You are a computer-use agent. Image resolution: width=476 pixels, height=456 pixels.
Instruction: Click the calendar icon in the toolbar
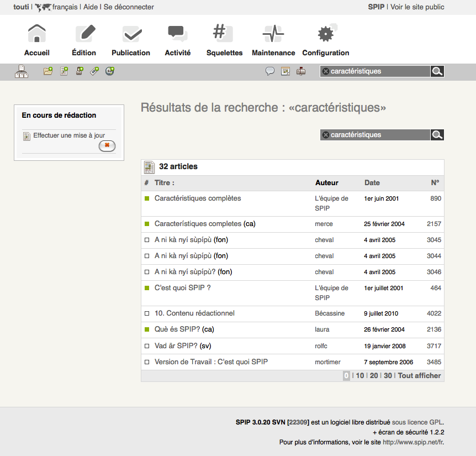[285, 71]
